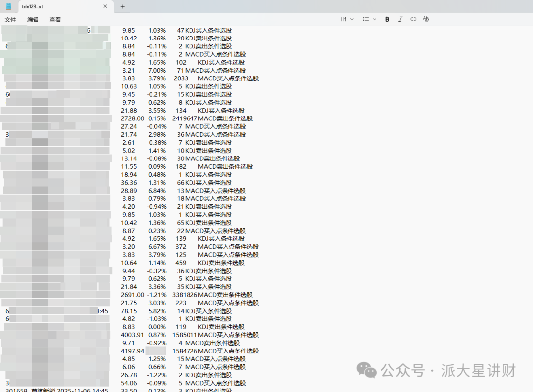Click KDJ卖出条件选股 in the 26.78 row

(208, 375)
